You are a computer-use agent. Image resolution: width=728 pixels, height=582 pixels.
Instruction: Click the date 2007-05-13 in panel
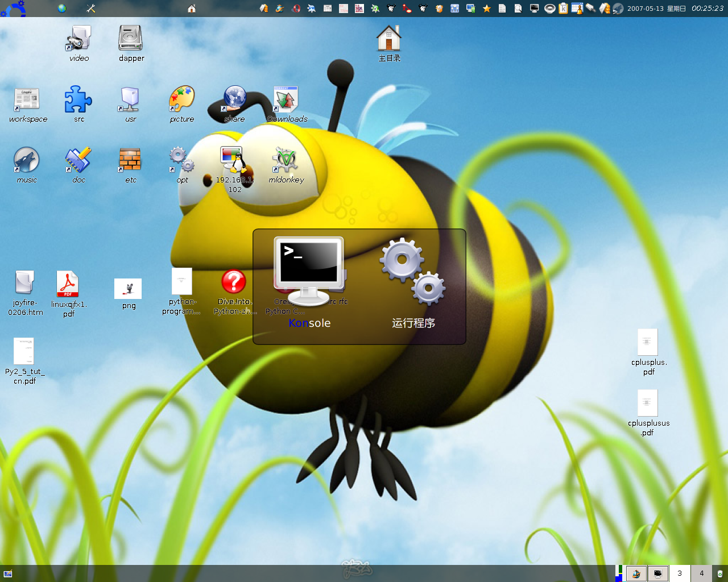(646, 9)
